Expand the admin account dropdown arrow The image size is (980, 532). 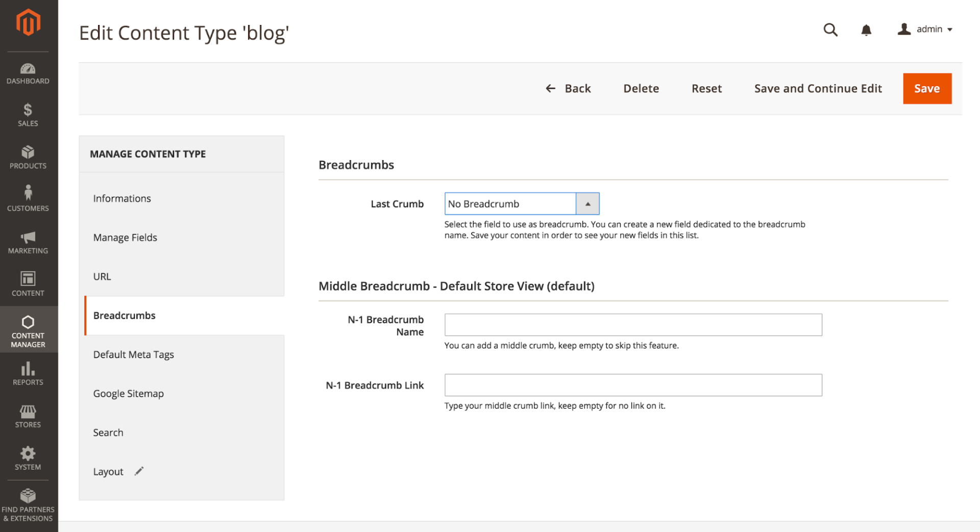(x=949, y=30)
